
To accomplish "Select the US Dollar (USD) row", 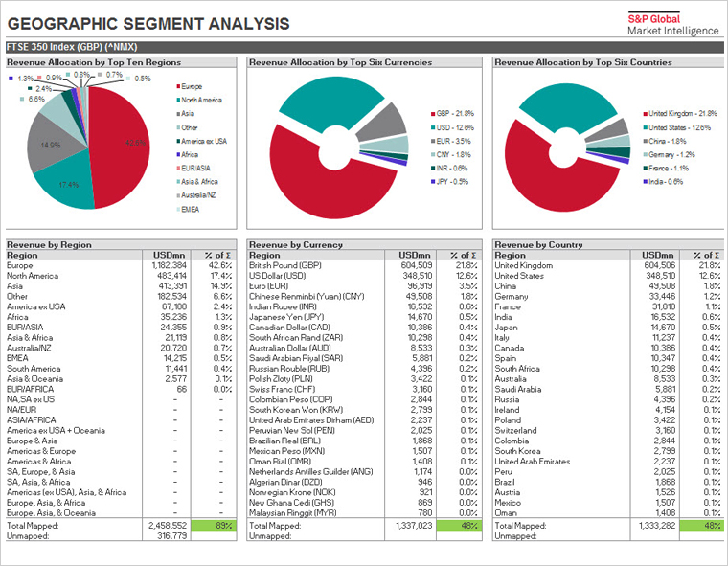I will [x=364, y=276].
